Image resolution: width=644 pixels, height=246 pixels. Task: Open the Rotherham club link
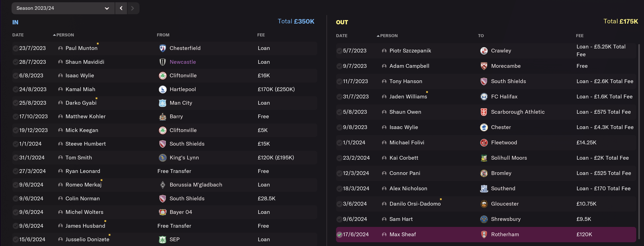pyautogui.click(x=505, y=234)
